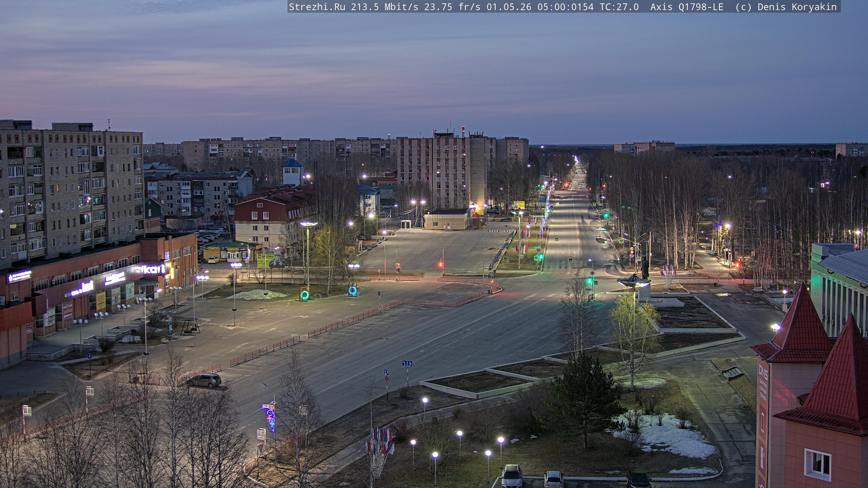Click the statue on the pedestal
The width and height of the screenshot is (868, 488).
click(645, 268)
